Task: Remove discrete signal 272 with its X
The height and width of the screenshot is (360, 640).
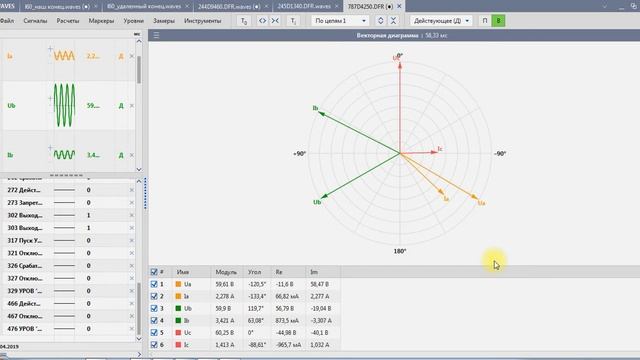Action: 131,190
